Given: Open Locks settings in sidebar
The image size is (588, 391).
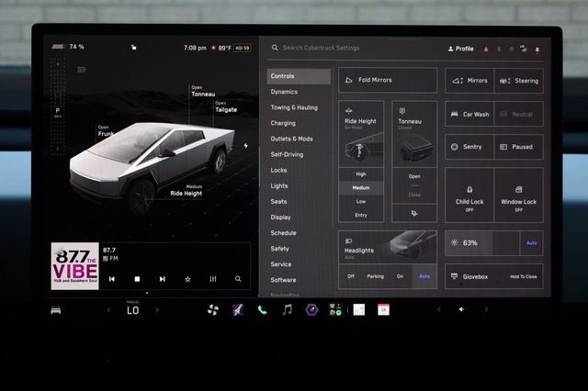Looking at the screenshot, I should (278, 171).
